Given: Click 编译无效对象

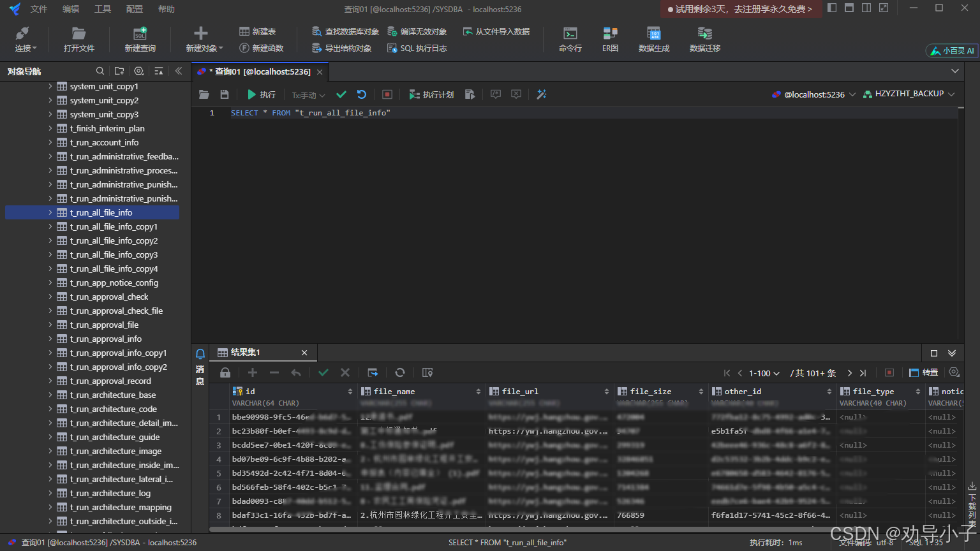Looking at the screenshot, I should 417,31.
